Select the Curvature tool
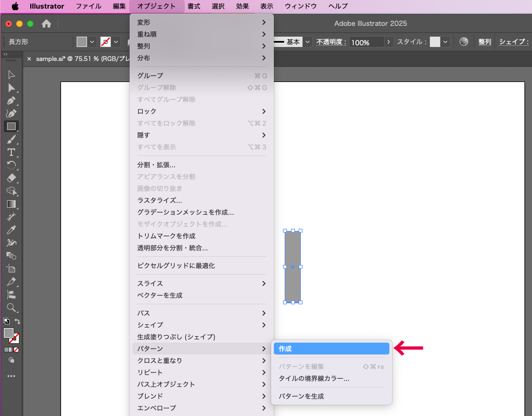Image resolution: width=532 pixels, height=416 pixels. coord(11,114)
